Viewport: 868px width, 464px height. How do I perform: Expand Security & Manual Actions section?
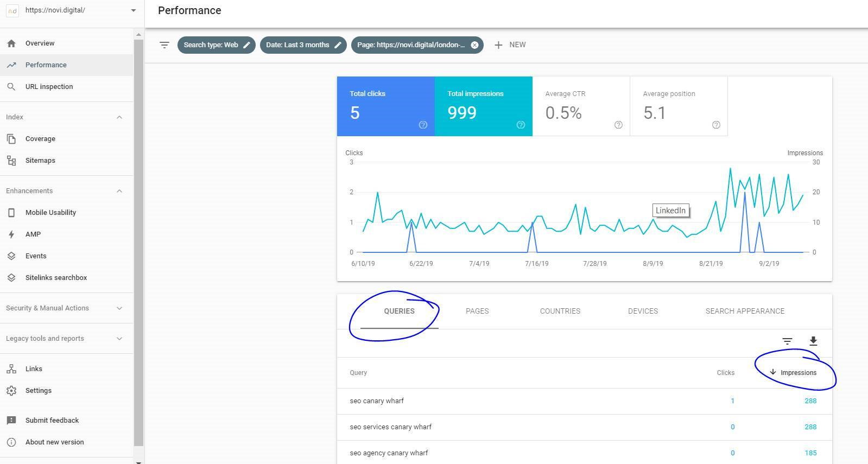pos(119,308)
